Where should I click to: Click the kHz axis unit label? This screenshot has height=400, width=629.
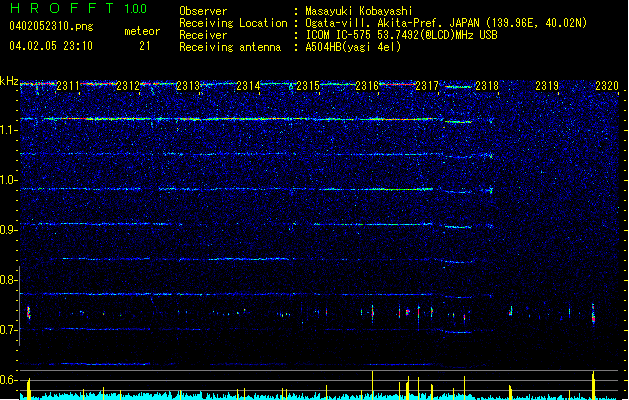click(9, 81)
